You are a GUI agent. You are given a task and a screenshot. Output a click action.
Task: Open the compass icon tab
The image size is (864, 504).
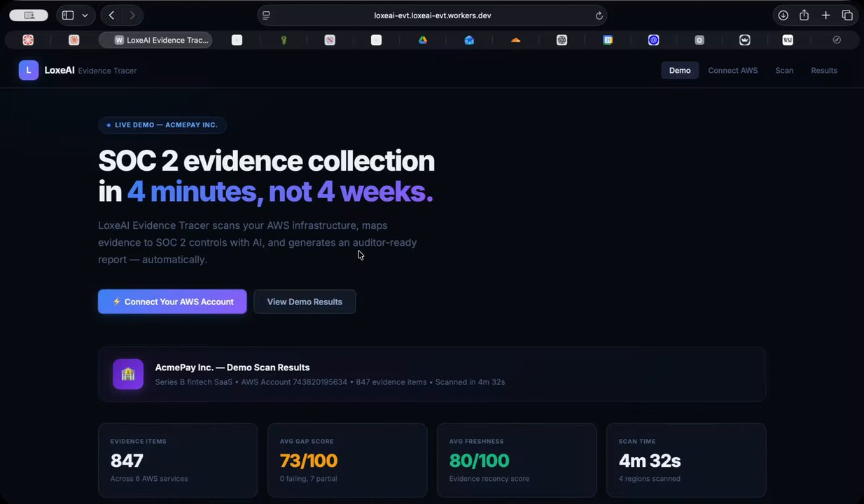click(837, 40)
